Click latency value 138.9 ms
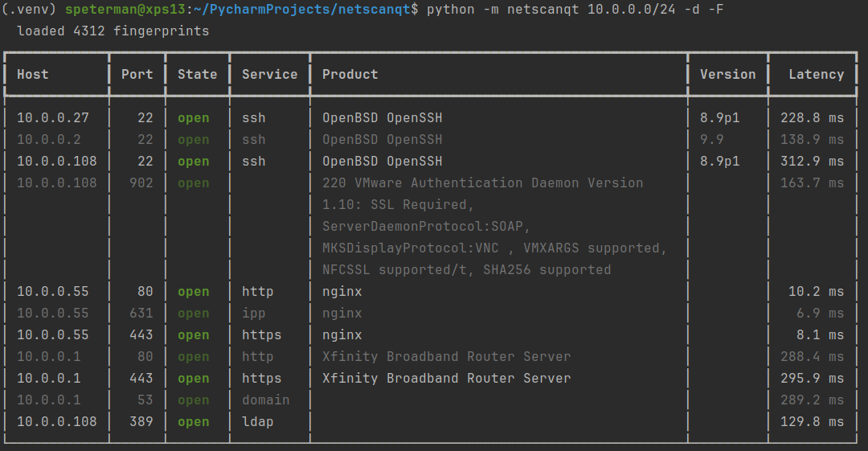 812,140
